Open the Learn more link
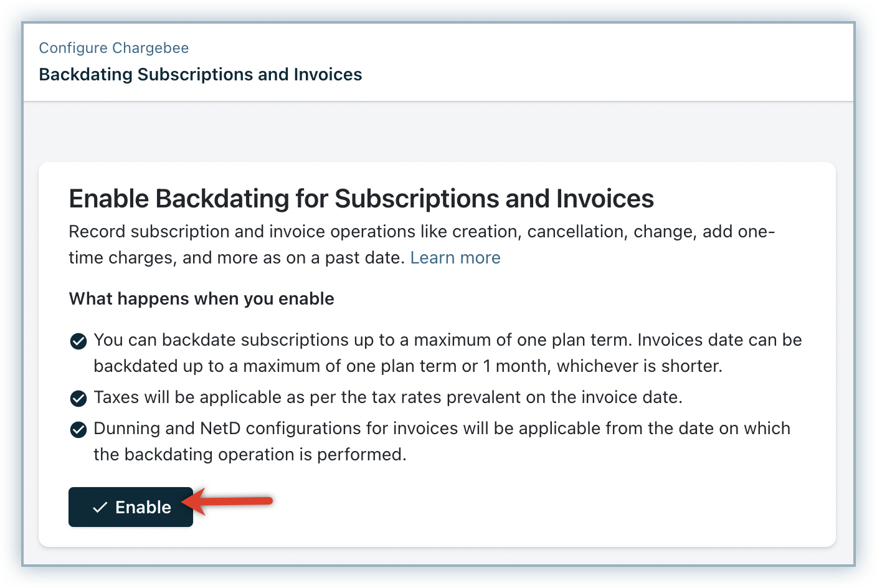 pyautogui.click(x=455, y=258)
